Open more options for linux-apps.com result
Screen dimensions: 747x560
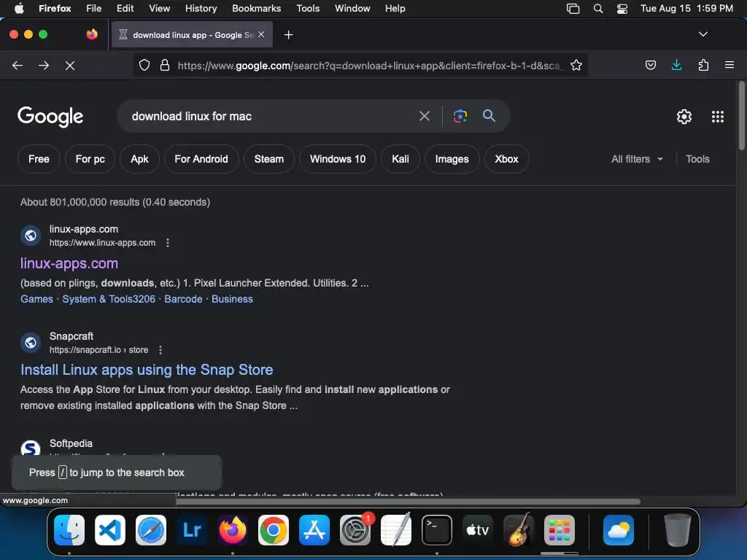pyautogui.click(x=168, y=243)
